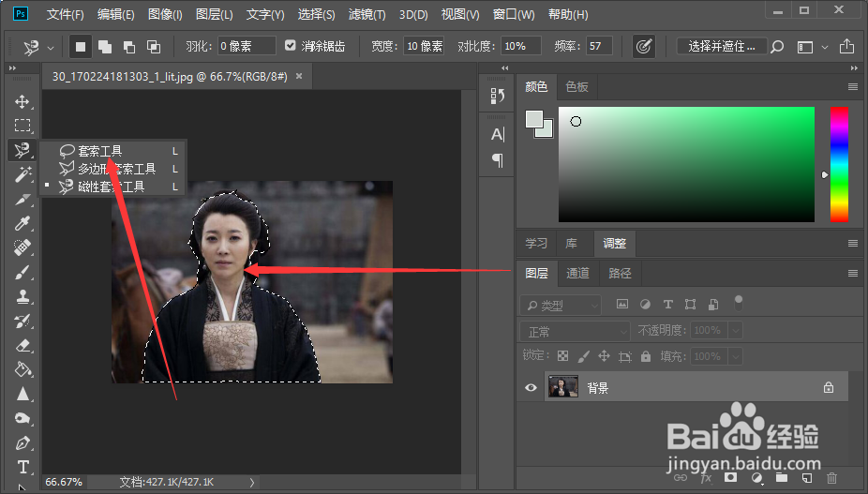Filter layers by pixel type
Viewport: 868px width, 494px height.
622,304
